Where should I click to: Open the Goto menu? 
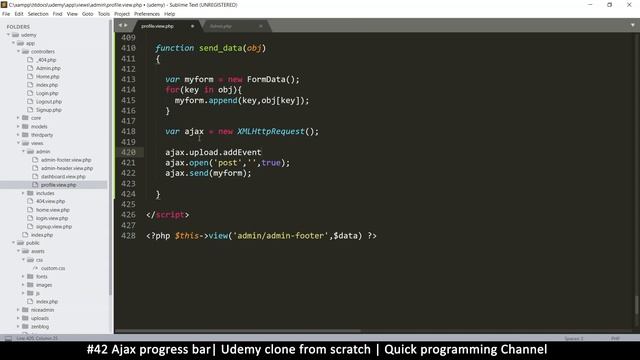[x=88, y=14]
